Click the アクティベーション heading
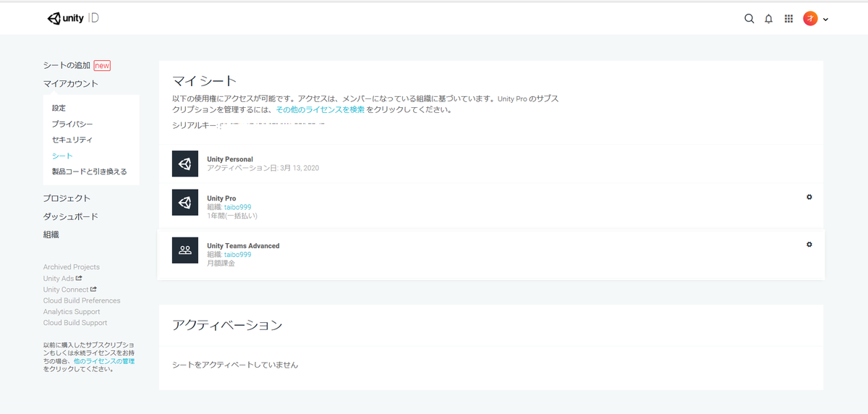Viewport: 868px width, 414px height. (227, 325)
